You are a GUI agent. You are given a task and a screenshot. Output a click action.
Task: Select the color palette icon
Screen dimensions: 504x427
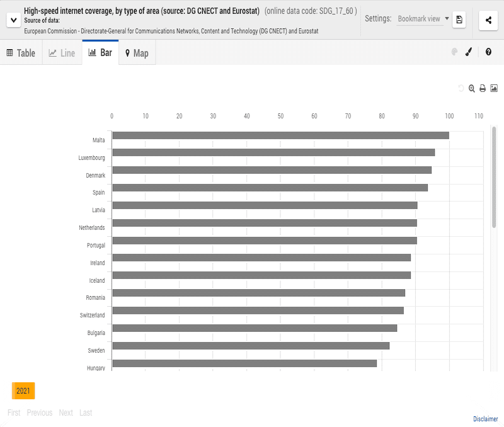click(454, 52)
